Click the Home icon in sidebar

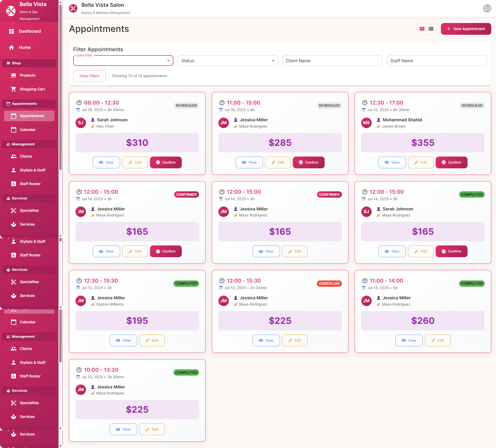(11, 48)
